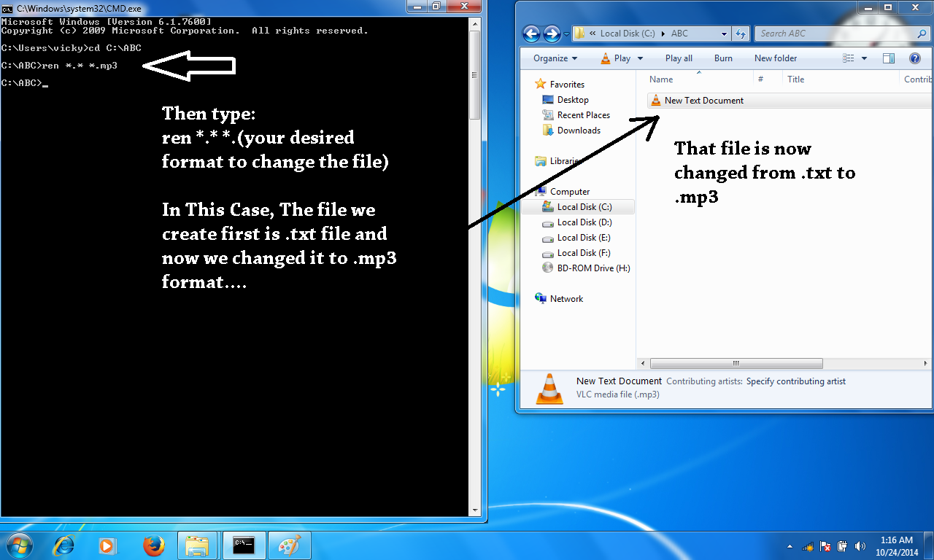Image resolution: width=934 pixels, height=560 pixels.
Task: Open Local Disk (E:)
Action: click(584, 238)
